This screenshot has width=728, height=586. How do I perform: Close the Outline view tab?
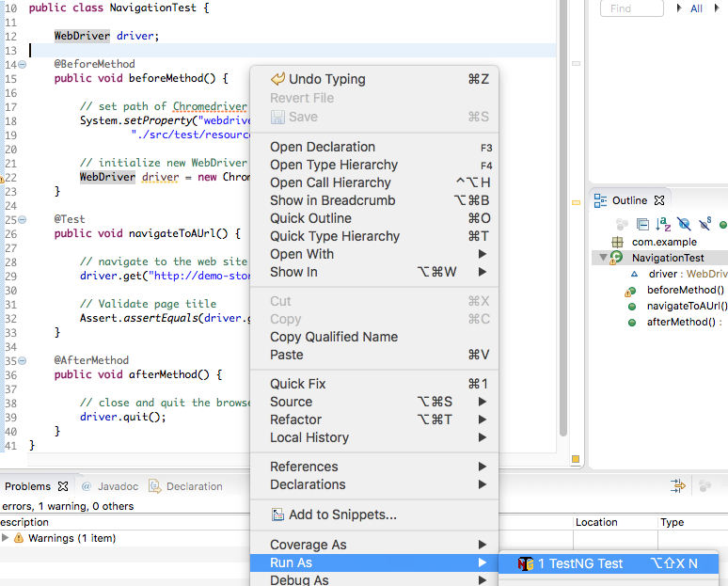coord(659,200)
